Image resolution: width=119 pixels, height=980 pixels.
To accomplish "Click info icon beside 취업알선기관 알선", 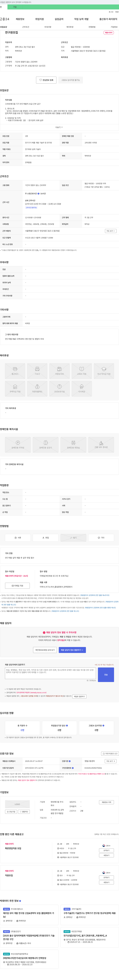I will click(67, 725).
